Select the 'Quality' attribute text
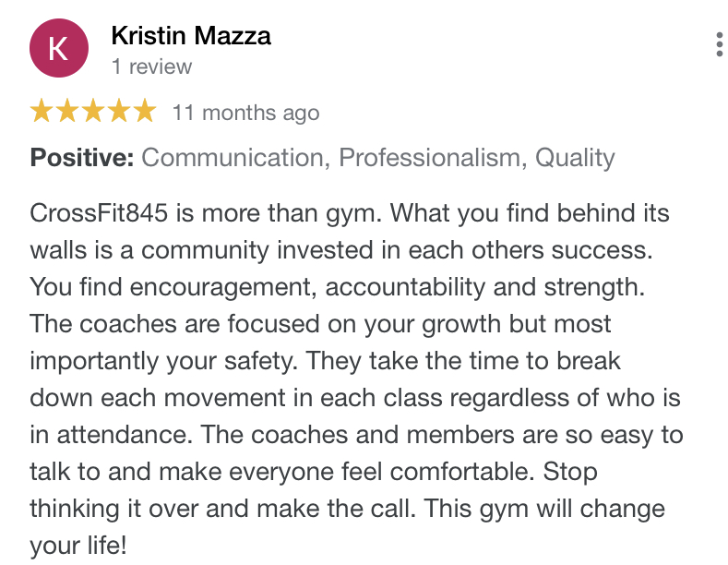Screen dimensions: 728x565 click(575, 158)
